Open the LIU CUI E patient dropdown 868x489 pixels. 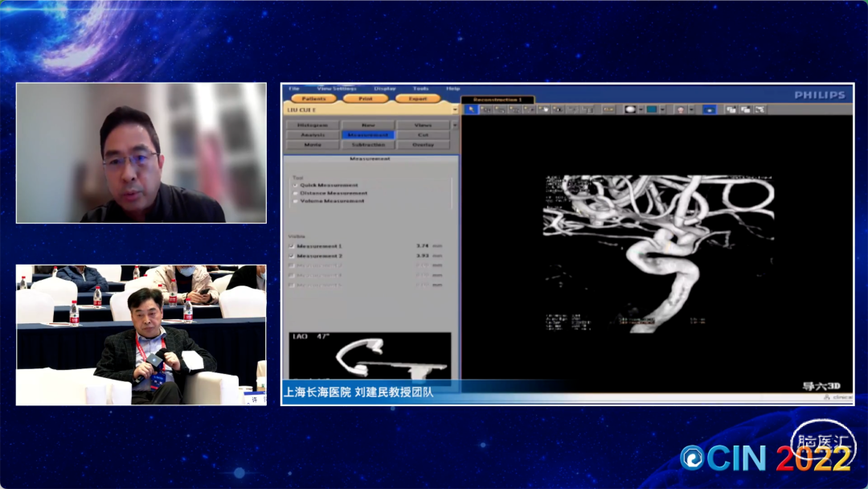pyautogui.click(x=455, y=110)
